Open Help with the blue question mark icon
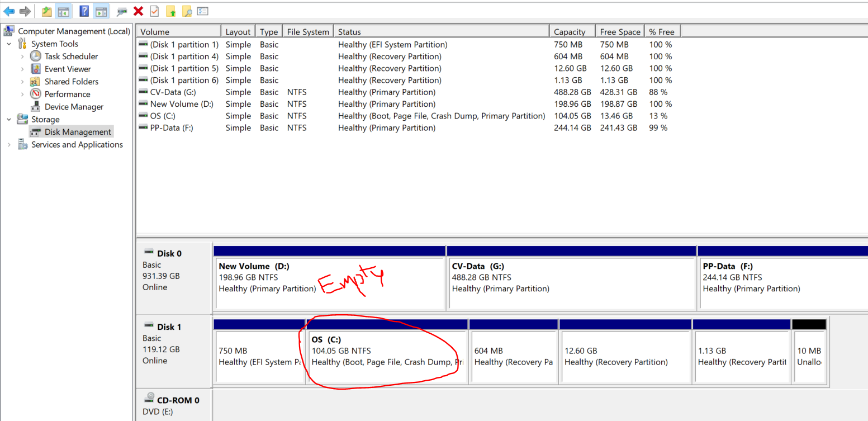This screenshot has width=868, height=421. pos(84,11)
